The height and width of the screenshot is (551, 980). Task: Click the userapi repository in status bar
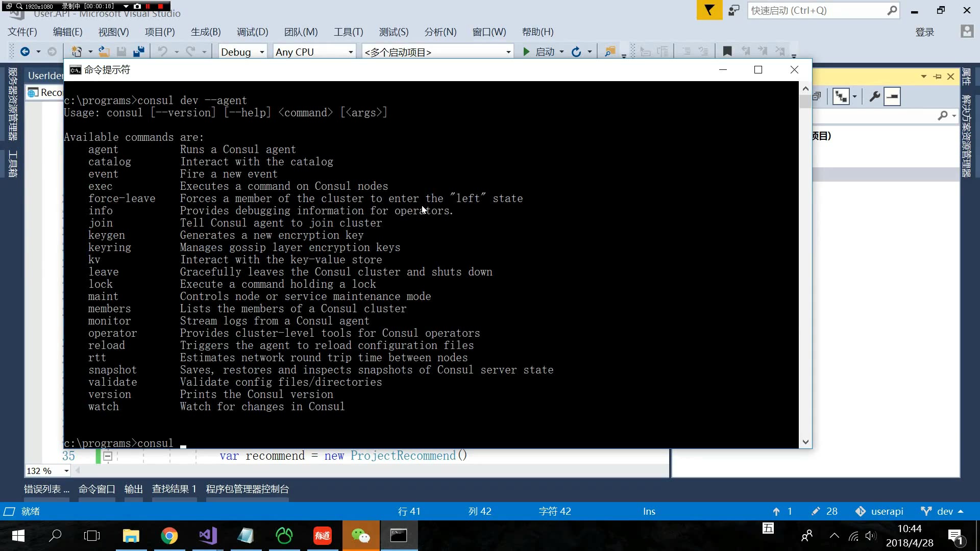[879, 511]
